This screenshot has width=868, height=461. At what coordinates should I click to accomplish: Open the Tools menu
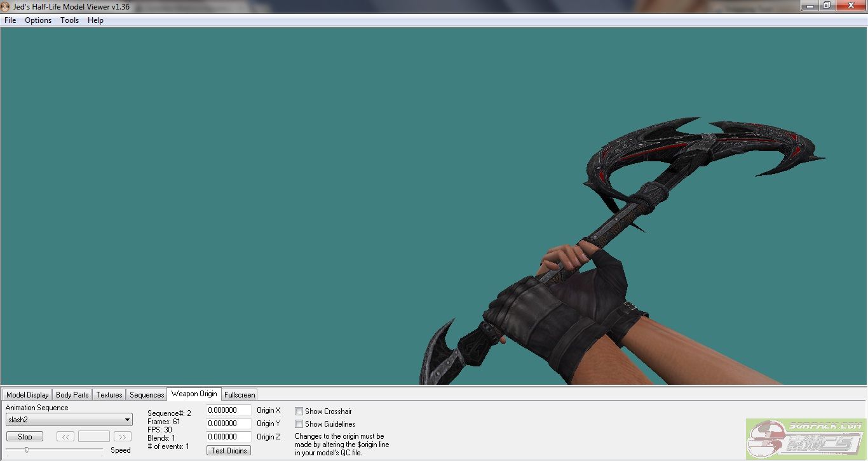[69, 20]
